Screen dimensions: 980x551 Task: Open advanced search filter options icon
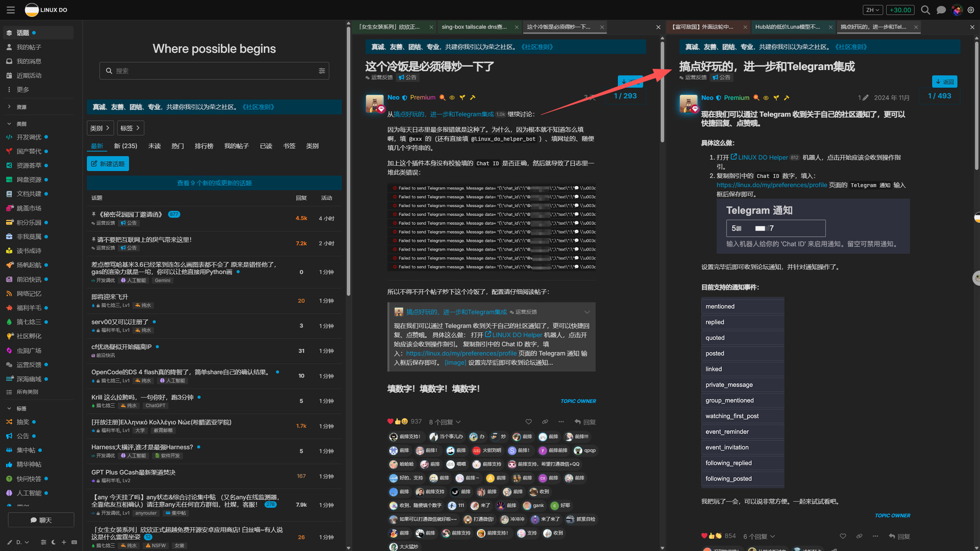(322, 71)
